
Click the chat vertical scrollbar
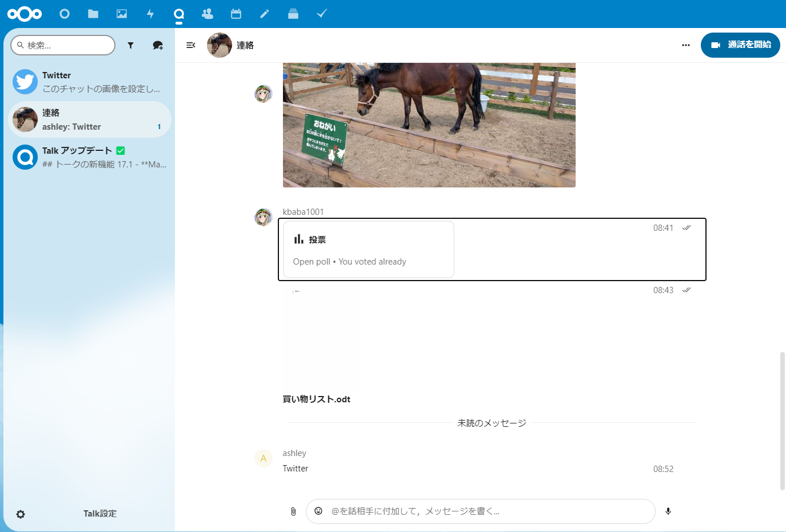pyautogui.click(x=783, y=421)
